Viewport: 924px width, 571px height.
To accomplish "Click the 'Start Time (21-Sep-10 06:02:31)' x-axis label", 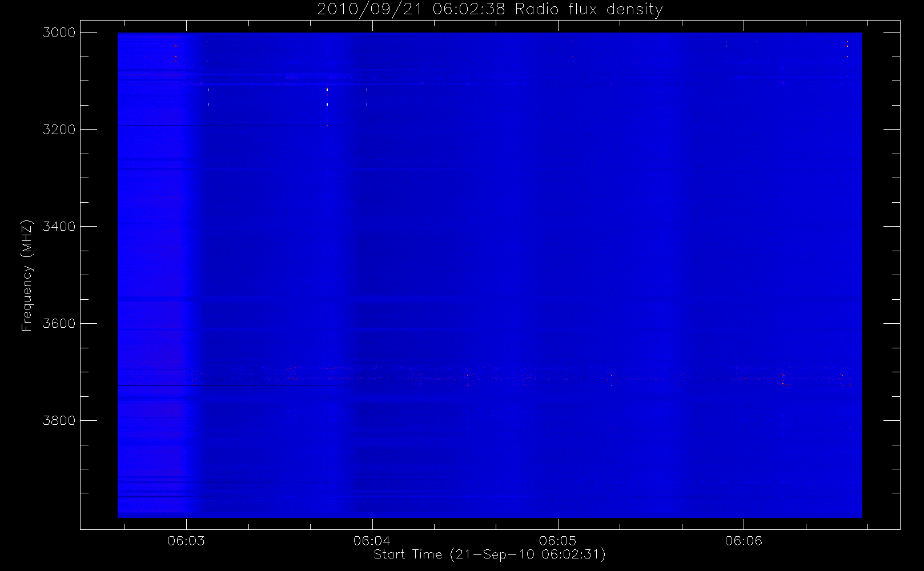I will [x=489, y=554].
